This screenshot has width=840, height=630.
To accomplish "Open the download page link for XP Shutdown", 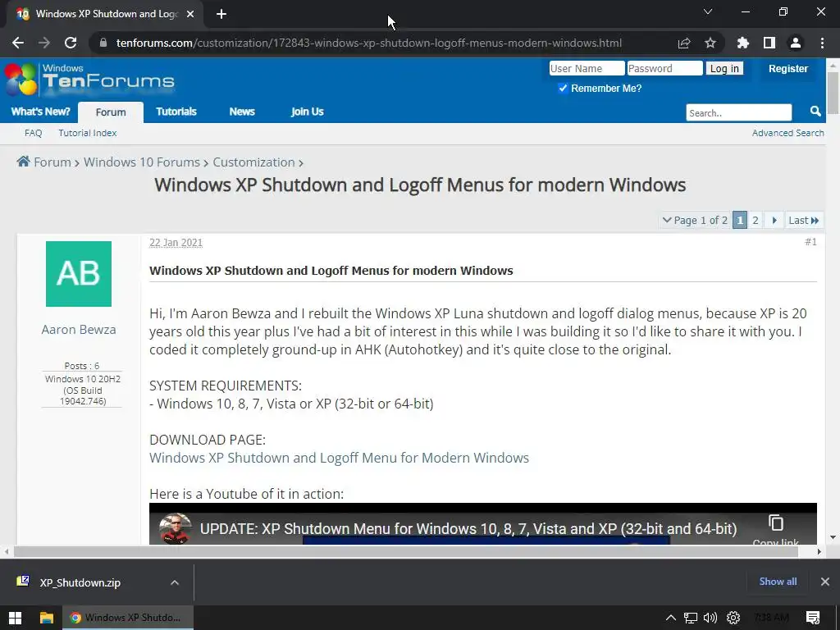I will pos(339,458).
